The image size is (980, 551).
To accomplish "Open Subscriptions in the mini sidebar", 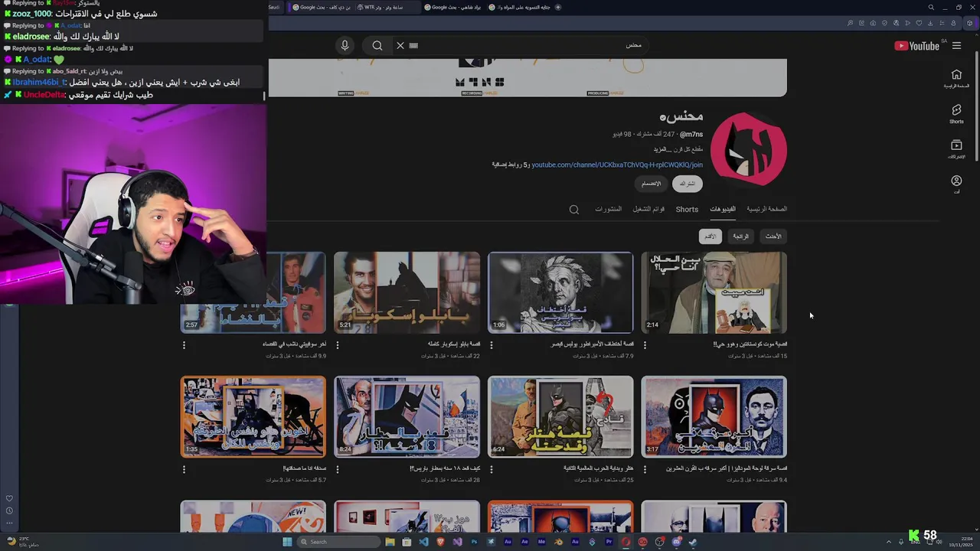I will click(956, 148).
